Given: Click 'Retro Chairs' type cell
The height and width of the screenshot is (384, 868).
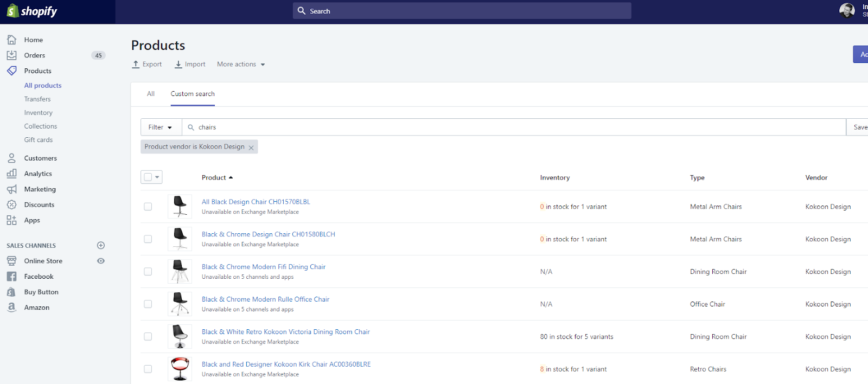Looking at the screenshot, I should click(708, 369).
